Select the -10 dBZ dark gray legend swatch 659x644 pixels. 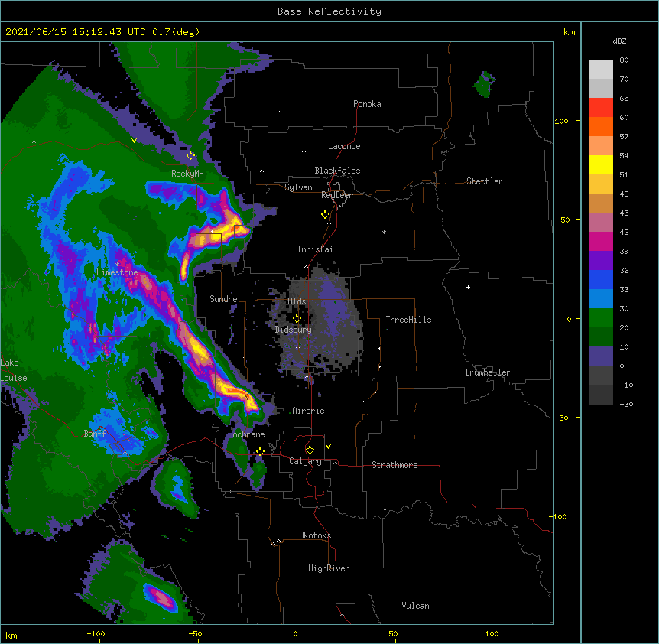[x=601, y=395]
